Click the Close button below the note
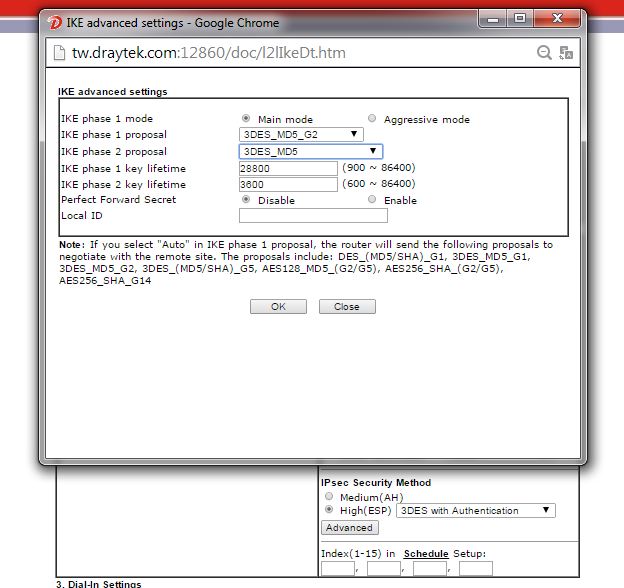This screenshot has width=624, height=588. point(347,307)
